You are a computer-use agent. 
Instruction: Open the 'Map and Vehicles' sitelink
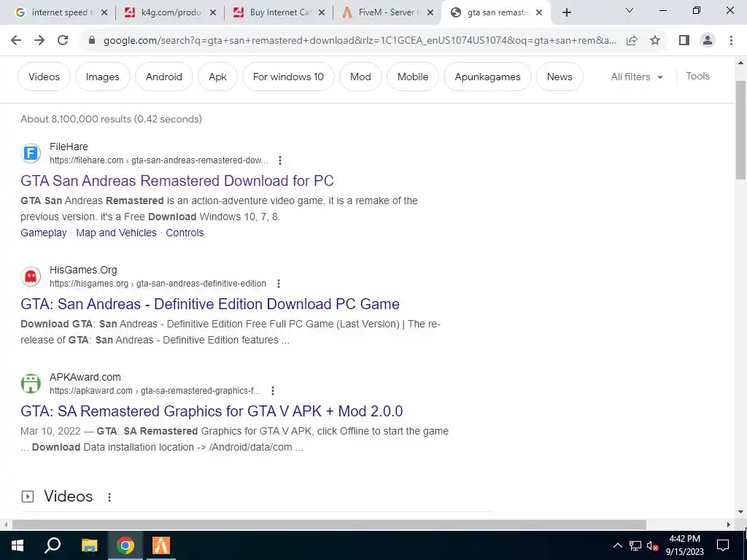(116, 233)
